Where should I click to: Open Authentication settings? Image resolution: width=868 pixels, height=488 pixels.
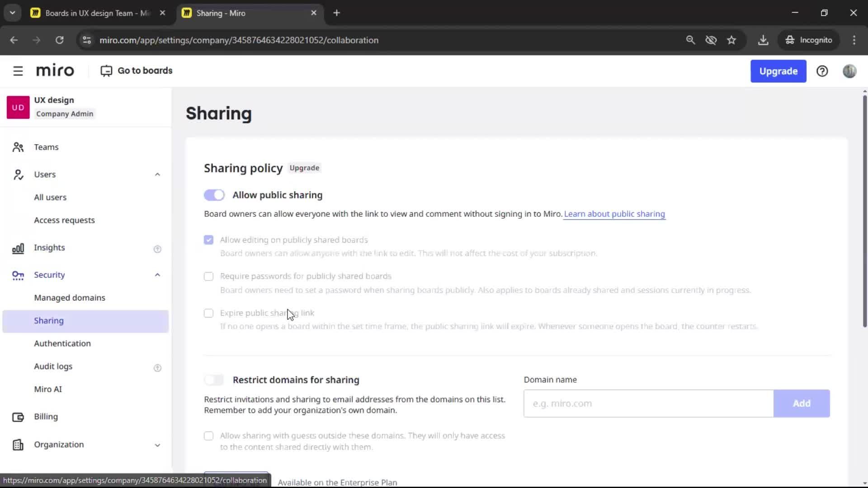[x=62, y=343]
